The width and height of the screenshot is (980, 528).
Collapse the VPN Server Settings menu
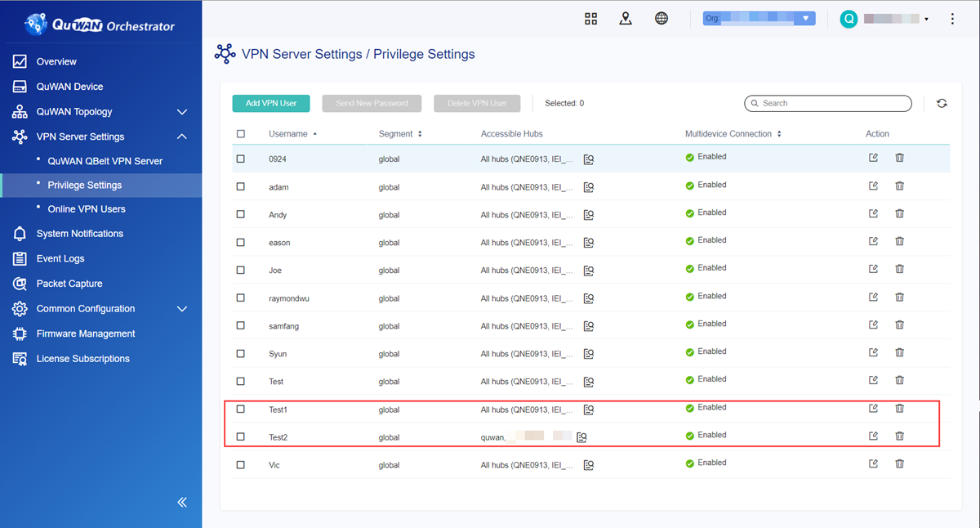pos(182,136)
